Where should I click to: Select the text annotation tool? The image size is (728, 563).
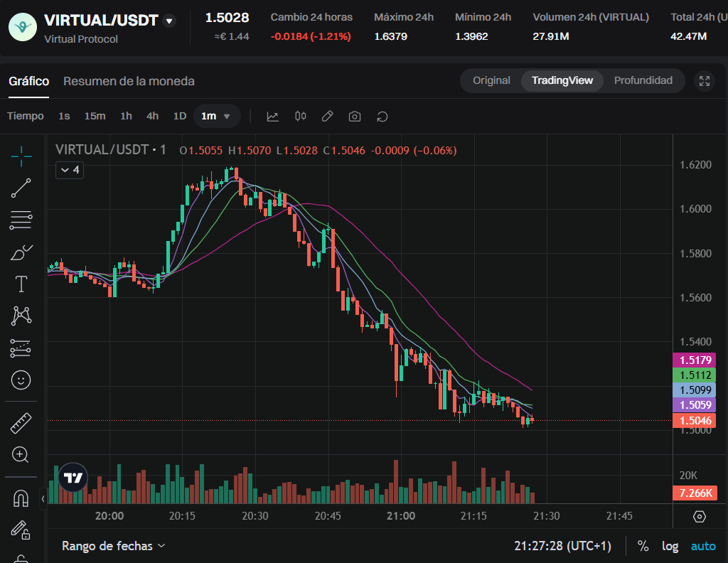pyautogui.click(x=21, y=284)
